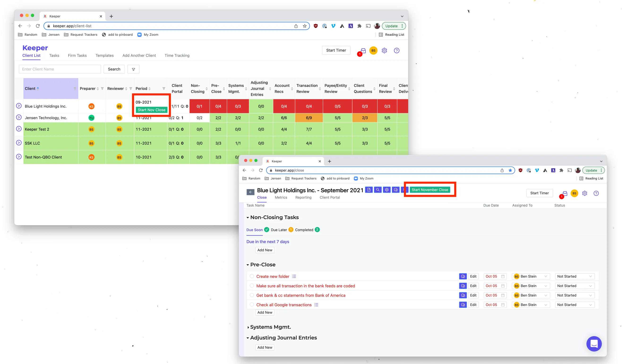
Task: Click the Start November Close button
Action: (x=430, y=190)
